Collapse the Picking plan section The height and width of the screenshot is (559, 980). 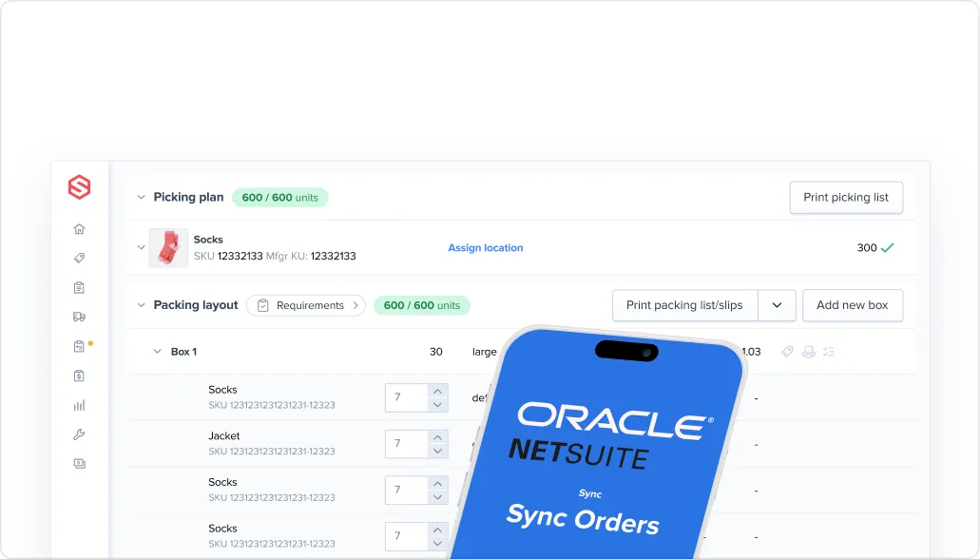[139, 197]
